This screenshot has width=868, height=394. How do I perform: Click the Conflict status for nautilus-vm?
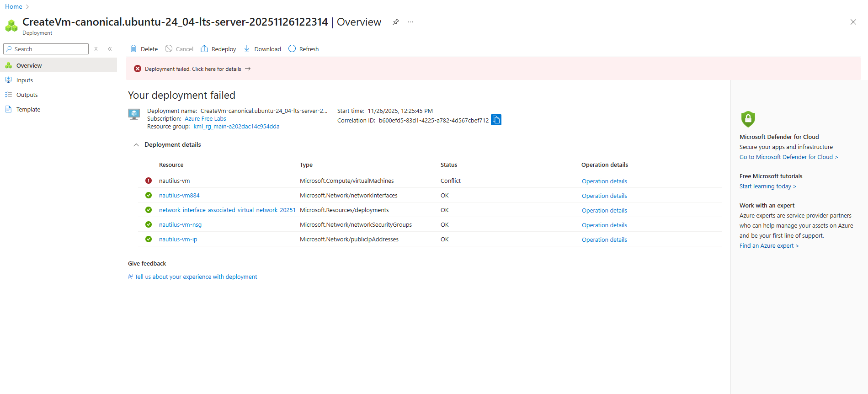coord(451,181)
